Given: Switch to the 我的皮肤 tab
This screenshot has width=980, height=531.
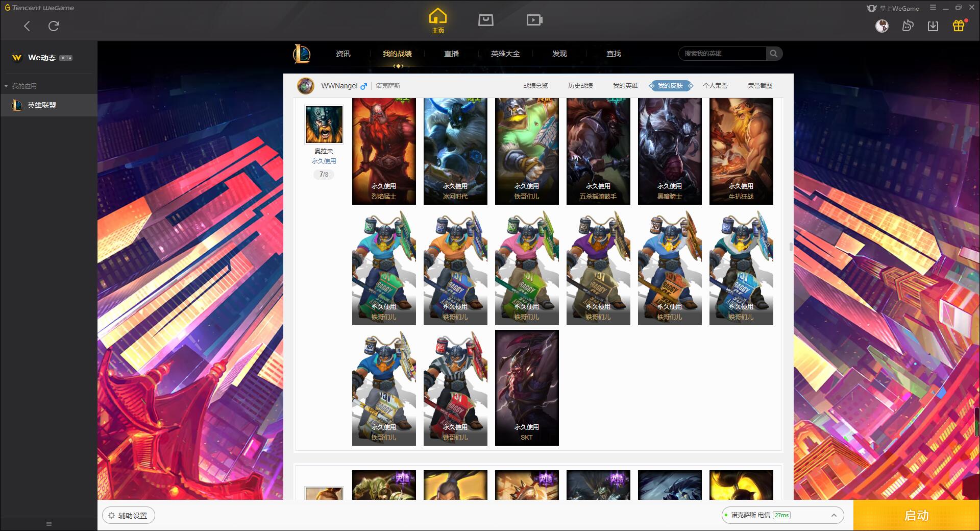Looking at the screenshot, I should [670, 86].
